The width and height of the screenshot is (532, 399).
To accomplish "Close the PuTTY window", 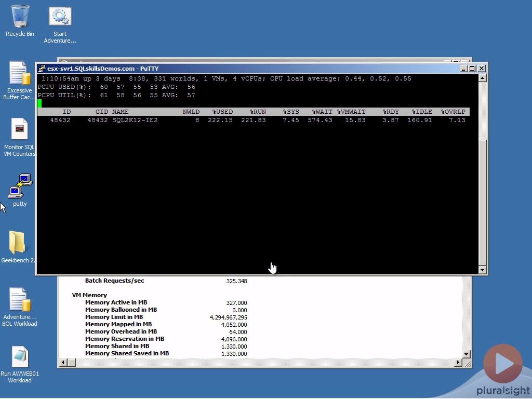I will click(482, 69).
